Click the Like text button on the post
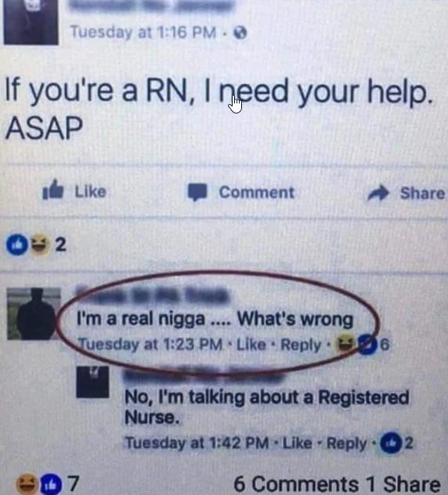The width and height of the screenshot is (448, 495). [x=90, y=191]
